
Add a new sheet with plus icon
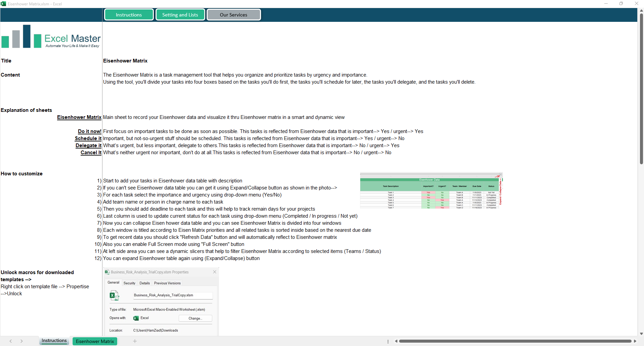tap(135, 341)
